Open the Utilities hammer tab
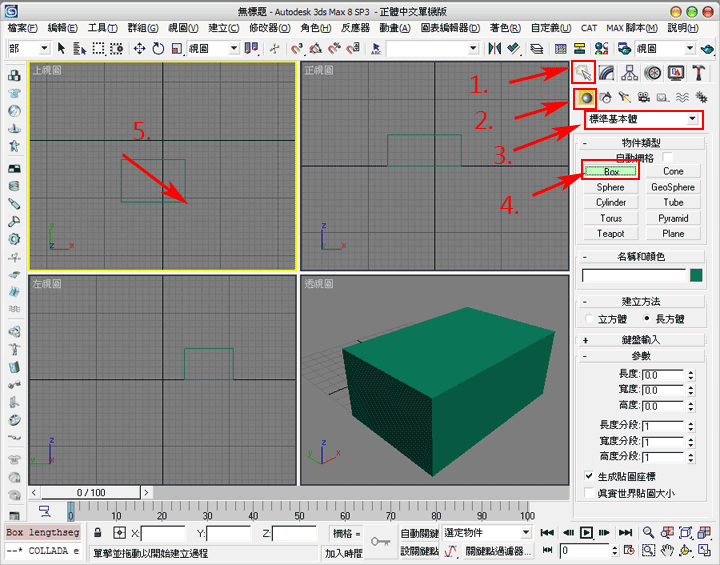Screen dimensions: 720x565 698,73
